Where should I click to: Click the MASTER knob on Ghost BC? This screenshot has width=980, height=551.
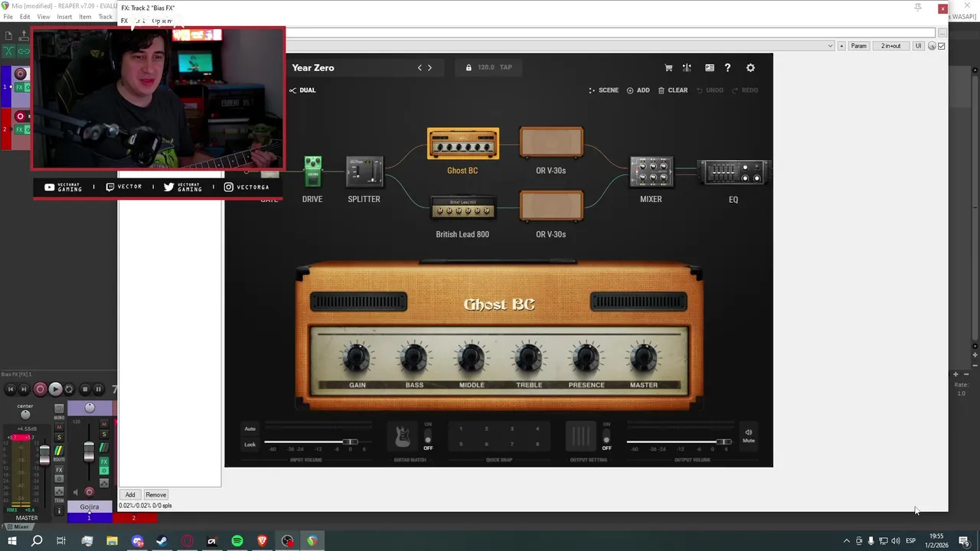click(644, 357)
